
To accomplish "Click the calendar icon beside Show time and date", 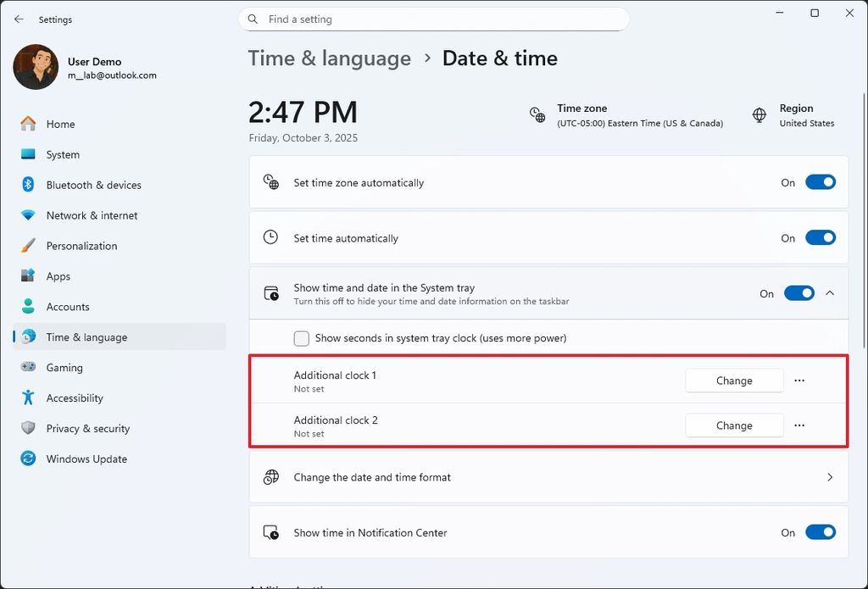I will [271, 293].
